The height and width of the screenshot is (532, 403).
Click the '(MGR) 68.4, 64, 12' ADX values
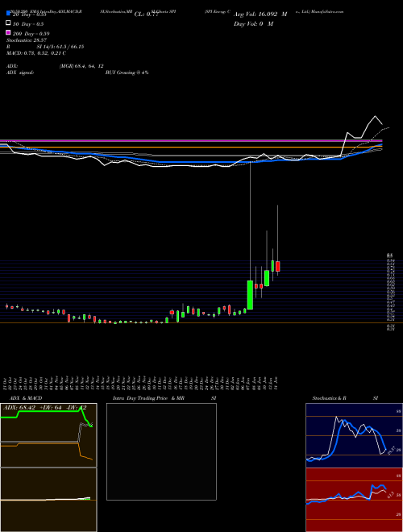(x=81, y=66)
